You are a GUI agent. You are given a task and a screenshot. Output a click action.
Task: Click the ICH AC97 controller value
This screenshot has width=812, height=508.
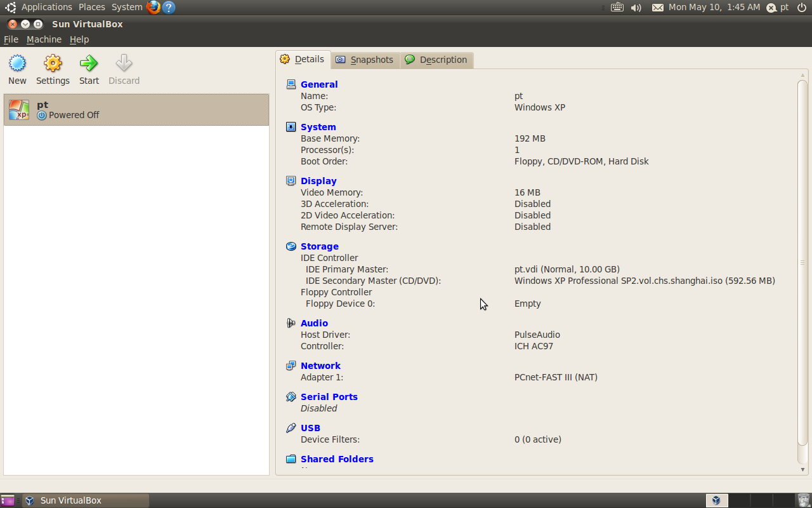pos(534,346)
